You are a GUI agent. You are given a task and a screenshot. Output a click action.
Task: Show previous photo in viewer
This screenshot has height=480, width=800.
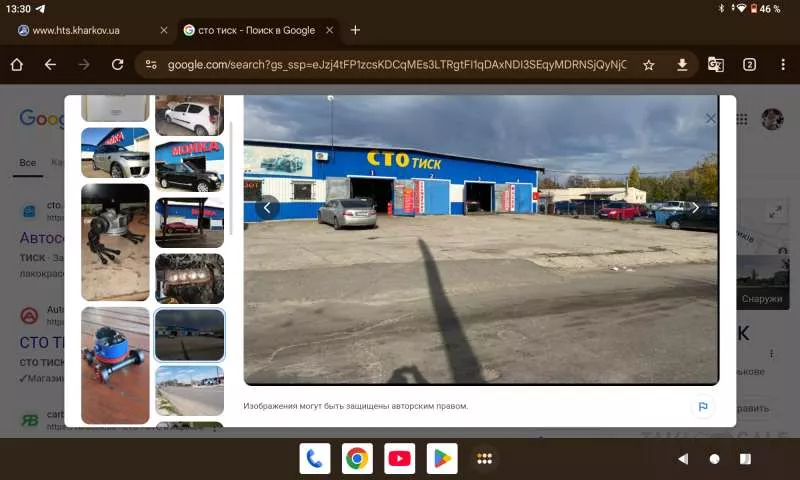pyautogui.click(x=267, y=207)
